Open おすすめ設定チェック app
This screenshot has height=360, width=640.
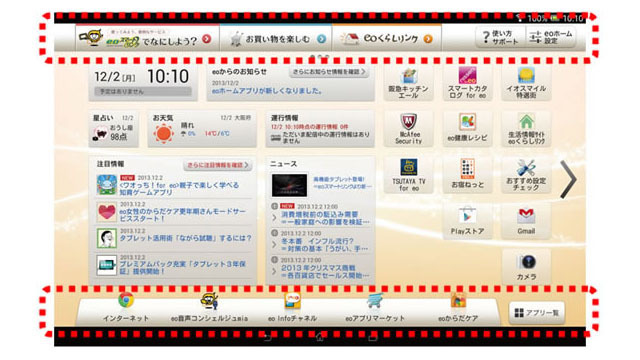tap(526, 176)
